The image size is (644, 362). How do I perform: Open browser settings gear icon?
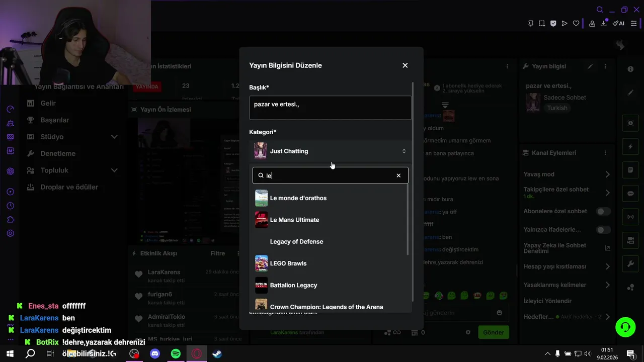point(10,233)
